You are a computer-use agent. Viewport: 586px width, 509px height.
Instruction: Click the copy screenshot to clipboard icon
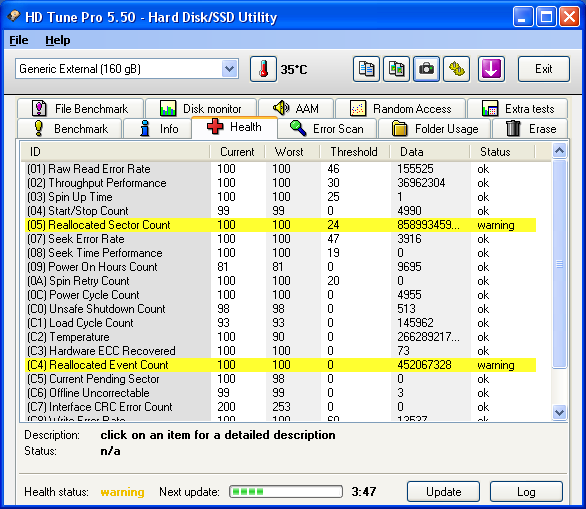click(x=396, y=69)
